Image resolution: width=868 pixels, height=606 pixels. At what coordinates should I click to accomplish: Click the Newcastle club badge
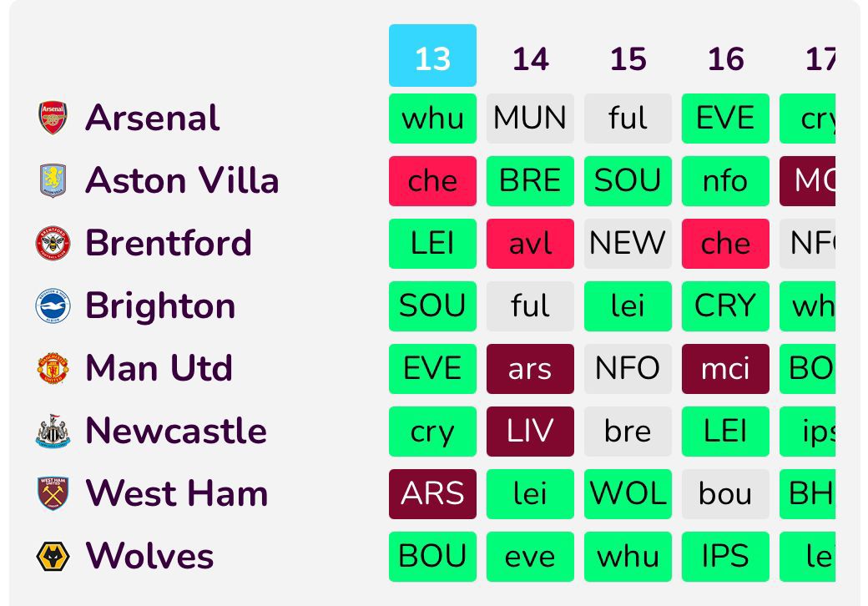pyautogui.click(x=52, y=431)
